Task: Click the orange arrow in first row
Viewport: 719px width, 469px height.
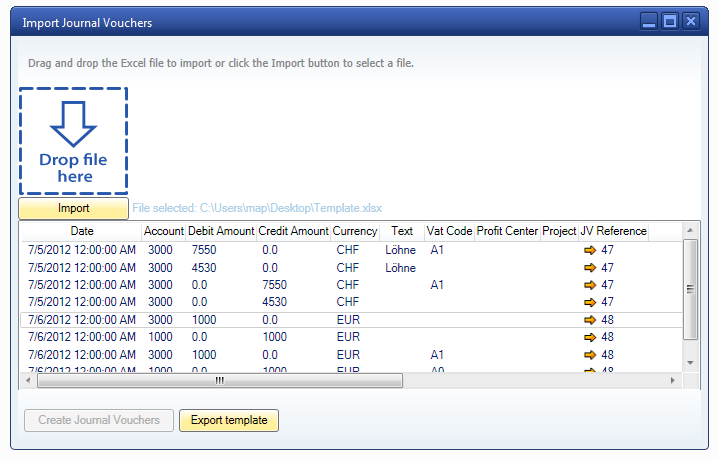Action: pos(589,250)
